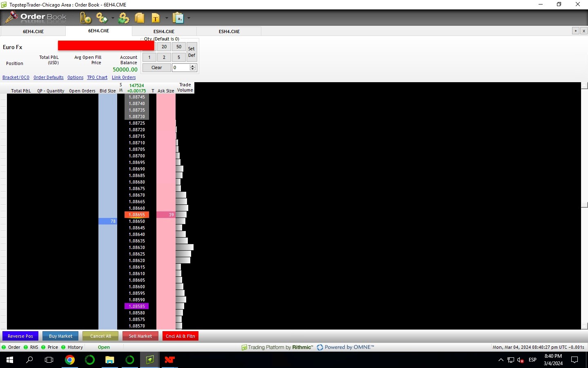Click the gears with tag toolbar icon

tap(102, 18)
